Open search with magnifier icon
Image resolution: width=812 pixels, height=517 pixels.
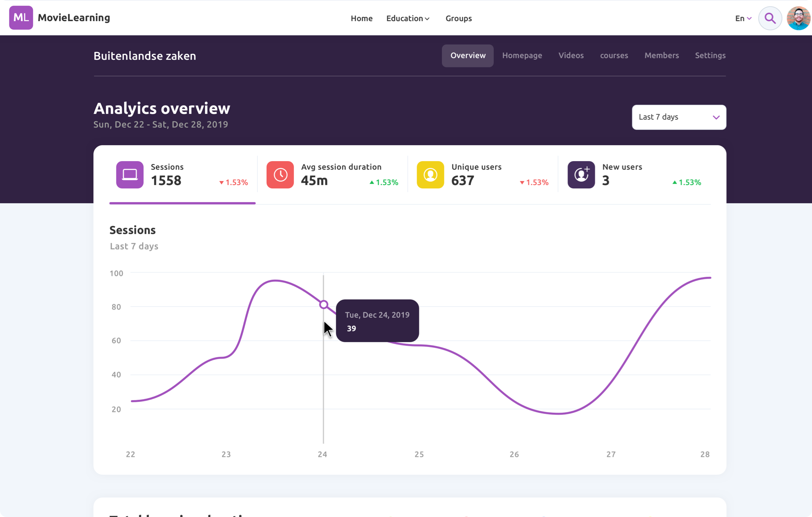770,18
